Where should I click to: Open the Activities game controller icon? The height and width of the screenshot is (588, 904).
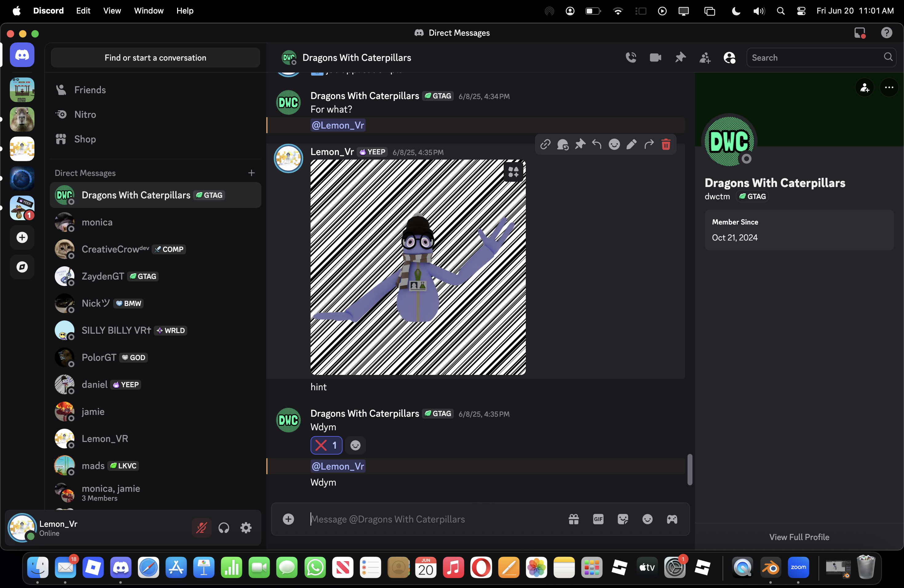(672, 519)
